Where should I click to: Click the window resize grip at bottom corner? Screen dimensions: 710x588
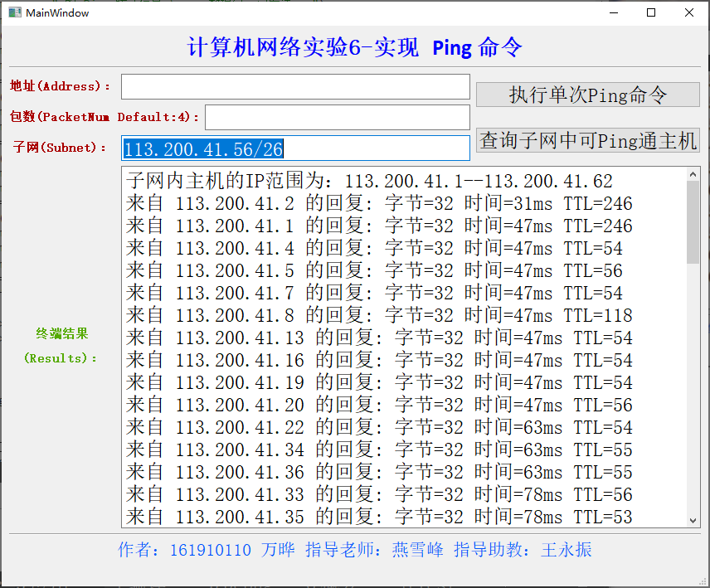(x=703, y=581)
